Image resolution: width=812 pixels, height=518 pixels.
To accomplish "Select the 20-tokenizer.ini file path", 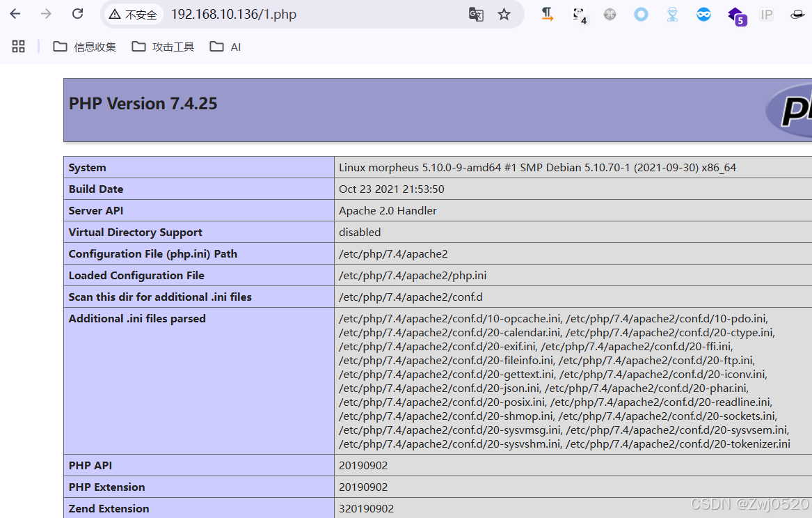I will pyautogui.click(x=678, y=444).
